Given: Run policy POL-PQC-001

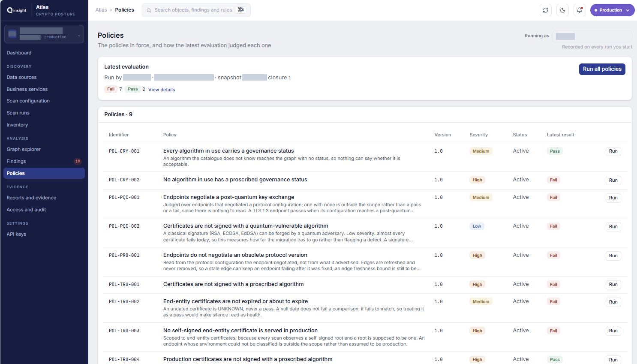Looking at the screenshot, I should pos(613,198).
